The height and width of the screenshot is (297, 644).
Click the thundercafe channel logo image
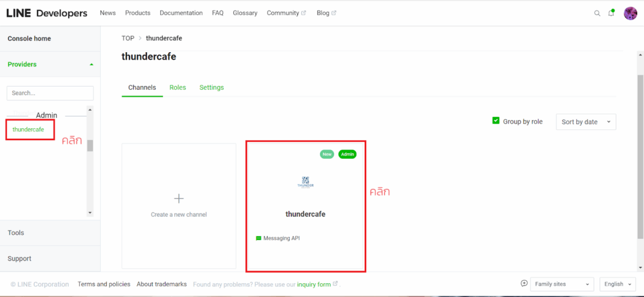[x=305, y=183]
